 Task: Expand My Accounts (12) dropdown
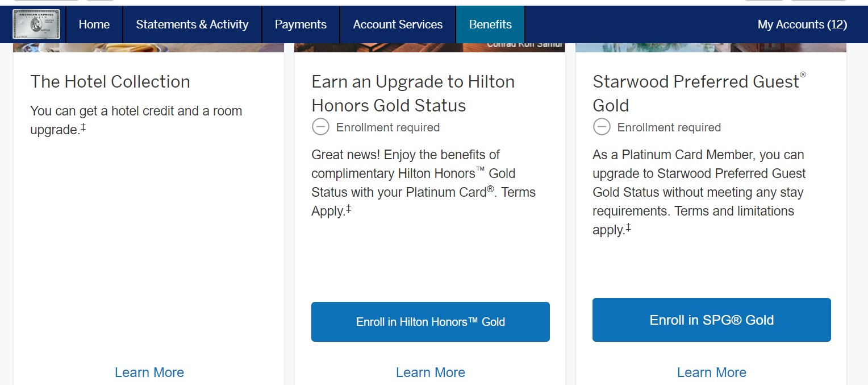point(802,24)
